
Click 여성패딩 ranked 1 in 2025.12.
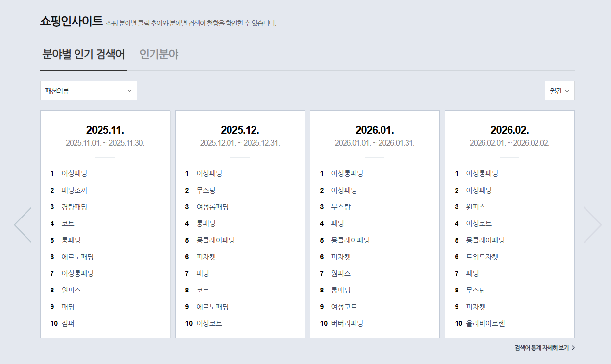pos(209,173)
